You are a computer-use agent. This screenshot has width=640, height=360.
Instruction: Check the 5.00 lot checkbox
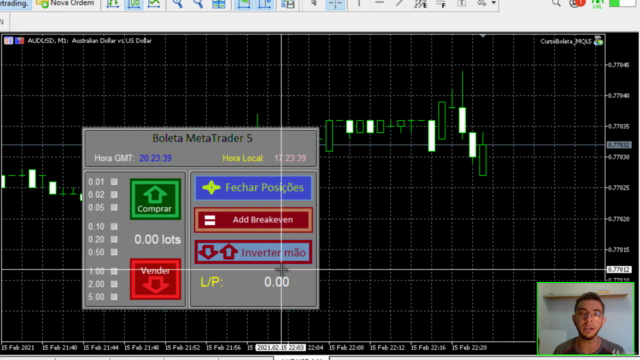pos(114,297)
